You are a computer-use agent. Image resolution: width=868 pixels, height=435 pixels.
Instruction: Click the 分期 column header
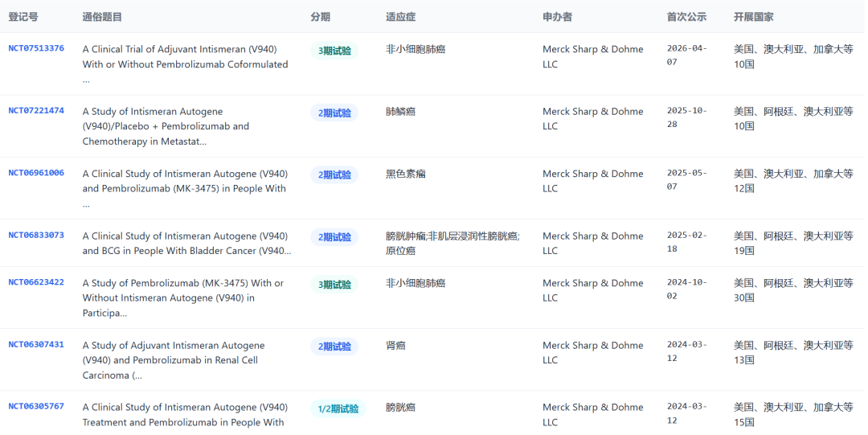pyautogui.click(x=320, y=17)
